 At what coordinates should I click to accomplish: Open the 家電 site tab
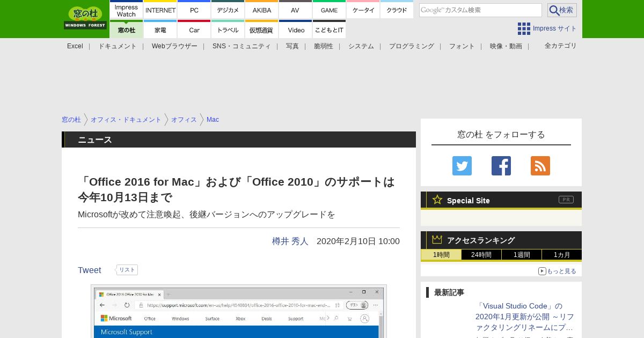160,30
